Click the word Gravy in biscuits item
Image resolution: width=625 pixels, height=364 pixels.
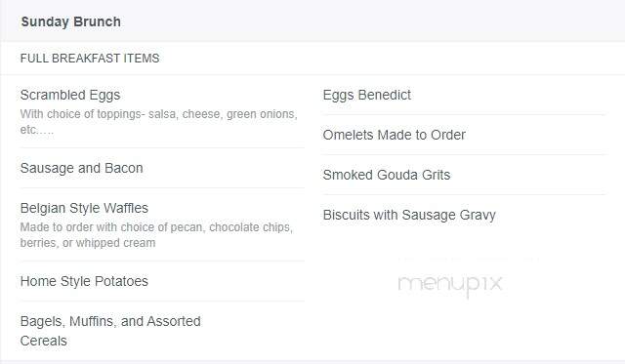(x=478, y=215)
